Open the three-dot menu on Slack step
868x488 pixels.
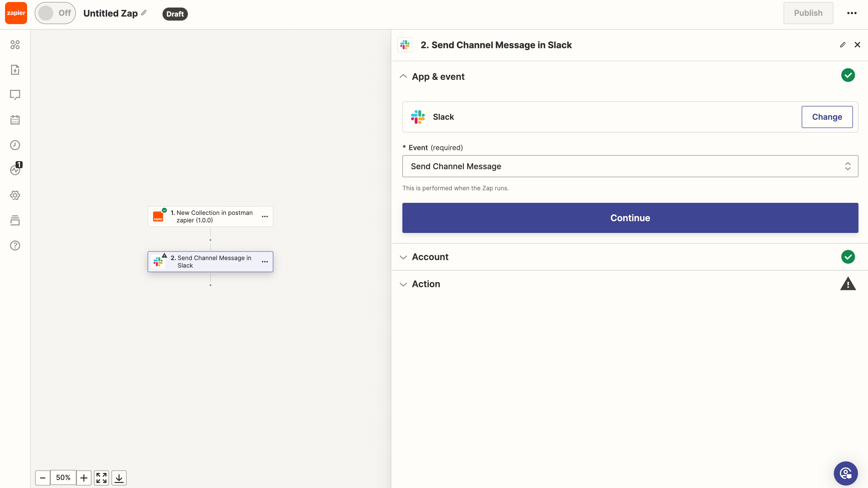265,262
